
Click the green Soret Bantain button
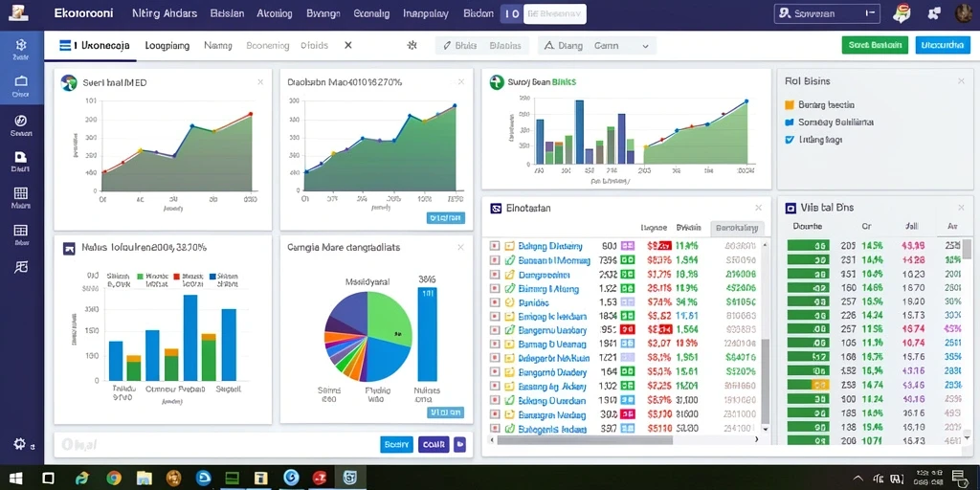pos(875,45)
